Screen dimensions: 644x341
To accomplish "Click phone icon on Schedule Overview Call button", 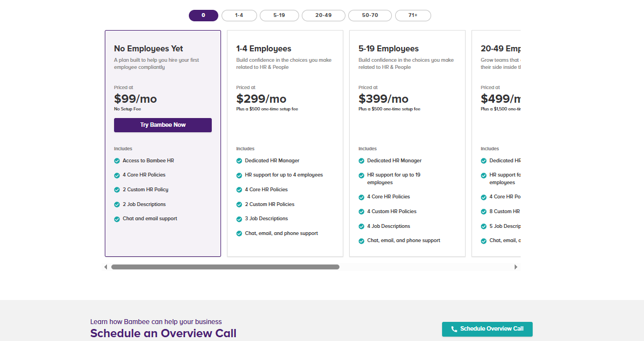I will (x=454, y=330).
